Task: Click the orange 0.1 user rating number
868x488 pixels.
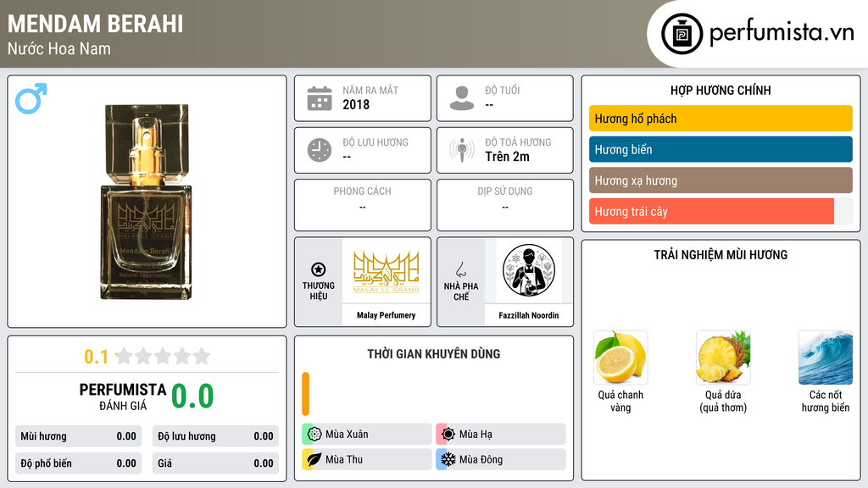Action: pyautogui.click(x=96, y=357)
